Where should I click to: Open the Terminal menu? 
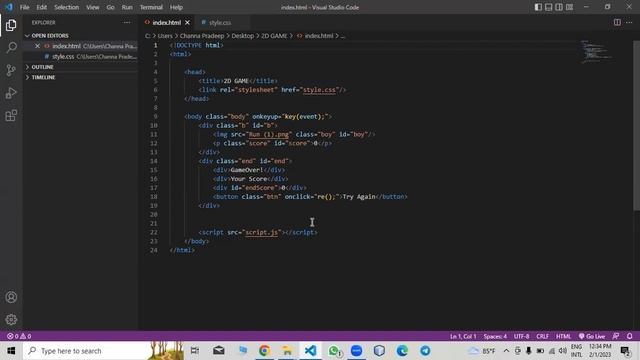point(151,7)
